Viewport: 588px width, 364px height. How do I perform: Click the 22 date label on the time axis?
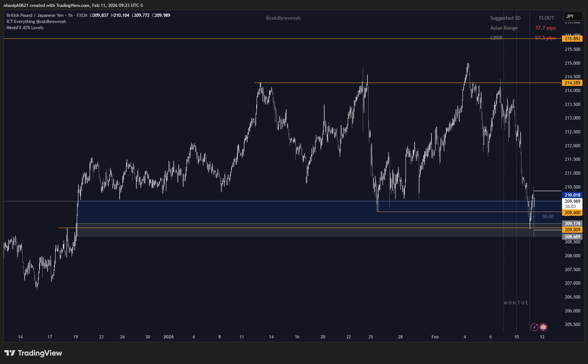click(x=349, y=337)
